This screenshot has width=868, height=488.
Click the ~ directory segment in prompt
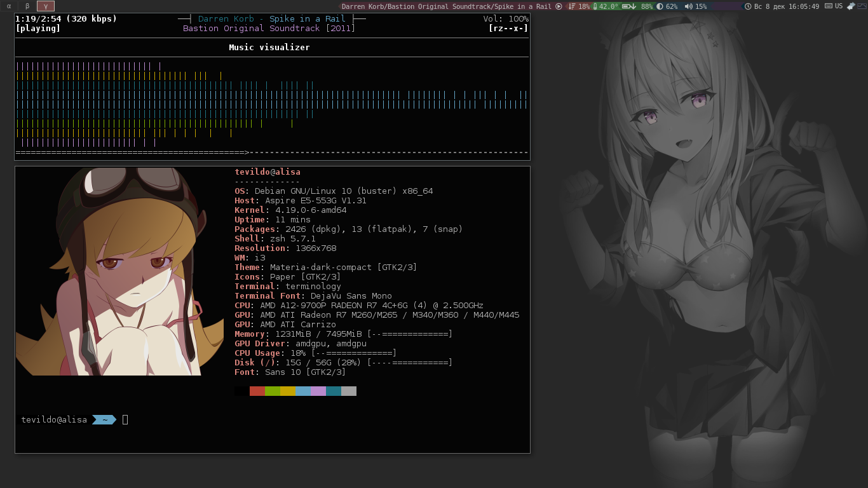pyautogui.click(x=104, y=420)
